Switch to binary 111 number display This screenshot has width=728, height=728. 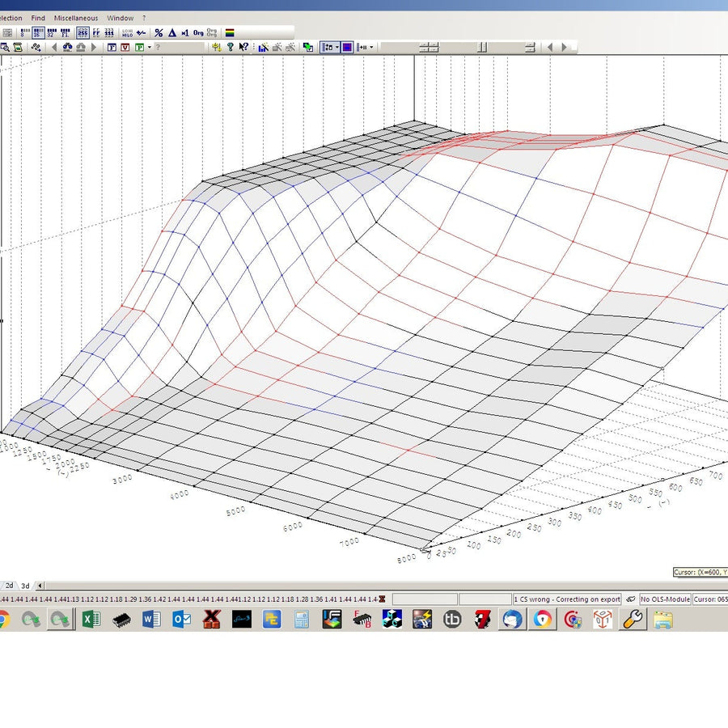click(109, 33)
